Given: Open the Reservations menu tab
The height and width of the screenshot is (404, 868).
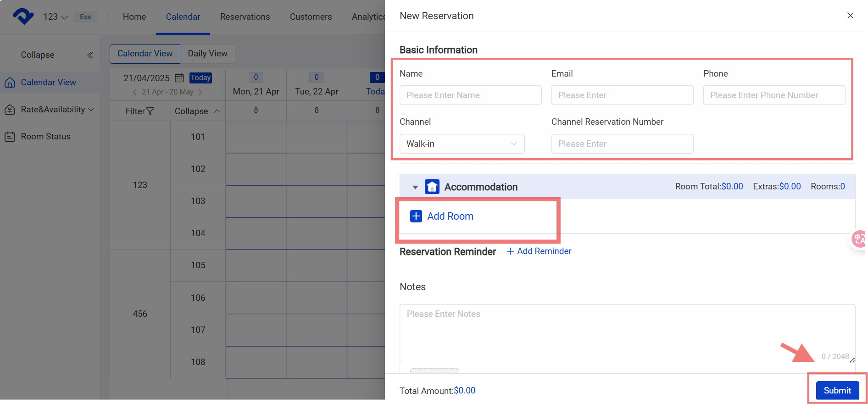Looking at the screenshot, I should pos(245,17).
